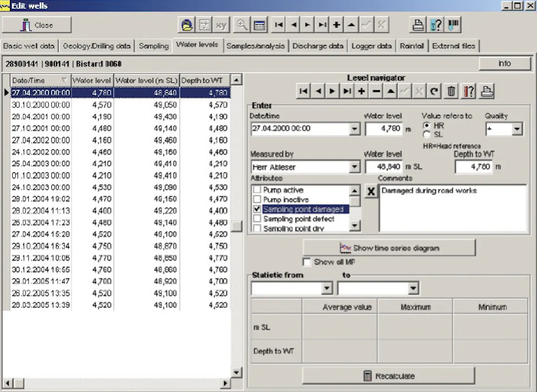Screen dimensions: 537x392
Task: Click the magnifier search icon in top toolbar
Action: 242,25
